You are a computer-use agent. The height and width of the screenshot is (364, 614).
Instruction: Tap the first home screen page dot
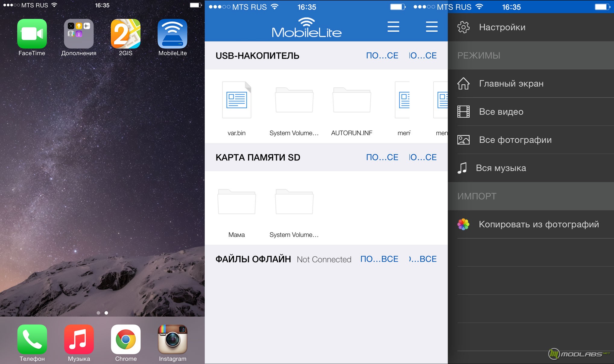pos(98,313)
